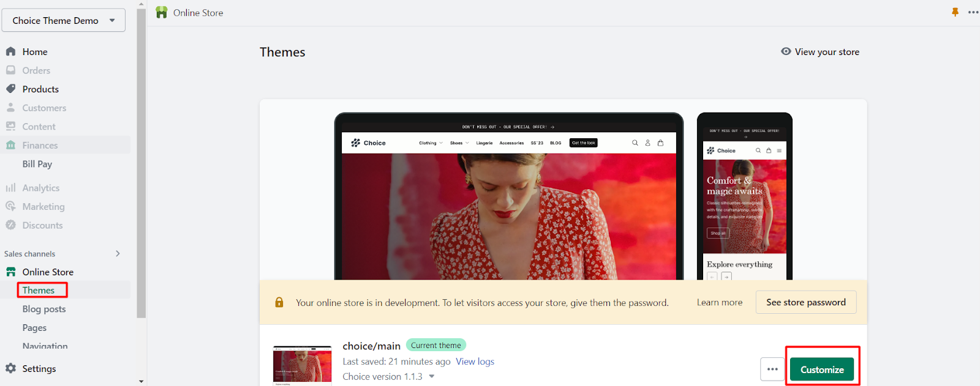Click the Products tag icon
The height and width of the screenshot is (386, 980).
[10, 89]
